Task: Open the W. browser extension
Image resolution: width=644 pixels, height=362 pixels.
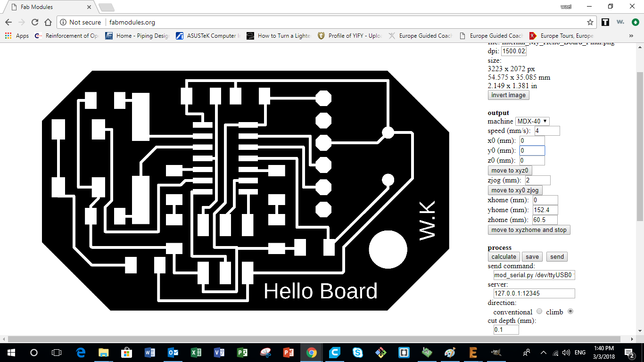Action: click(620, 22)
